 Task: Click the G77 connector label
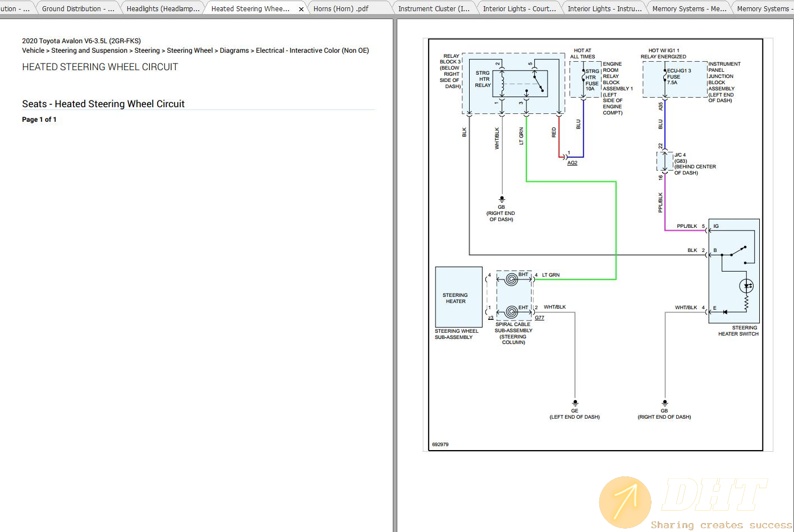(x=539, y=318)
